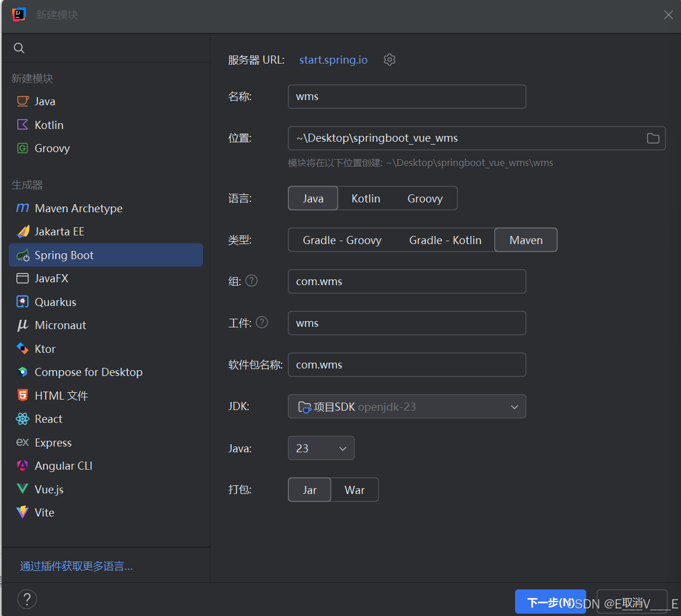Screen dimensions: 681x616
Task: Click the Compose for Desktop icon
Action: (x=23, y=372)
